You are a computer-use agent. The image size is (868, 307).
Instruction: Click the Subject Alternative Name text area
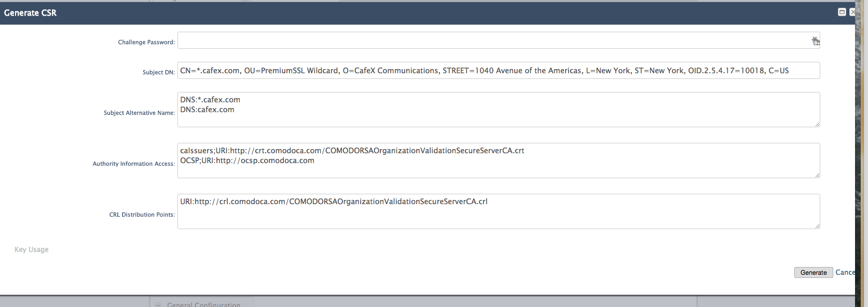pyautogui.click(x=499, y=110)
